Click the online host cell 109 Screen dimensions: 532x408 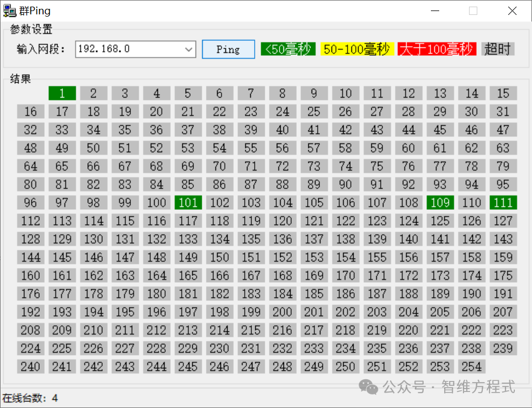(x=440, y=203)
